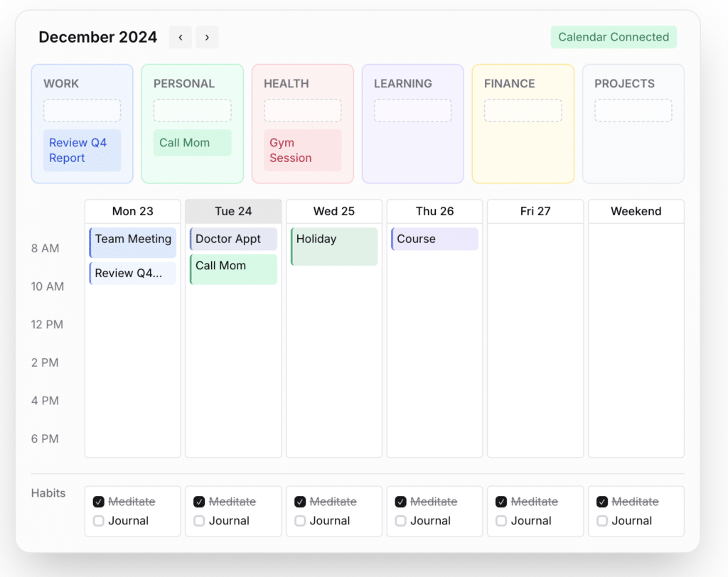Check the Journal habit for Weekend
The height and width of the screenshot is (577, 728).
coord(602,521)
